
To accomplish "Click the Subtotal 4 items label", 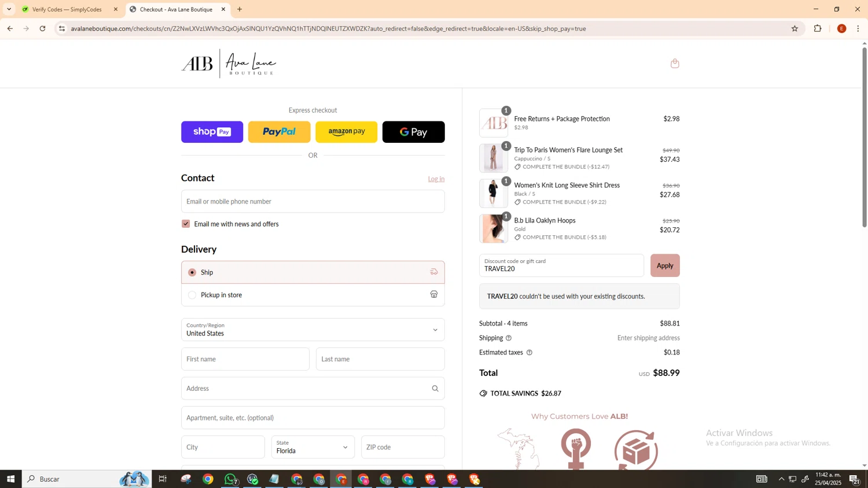I will pos(503,323).
